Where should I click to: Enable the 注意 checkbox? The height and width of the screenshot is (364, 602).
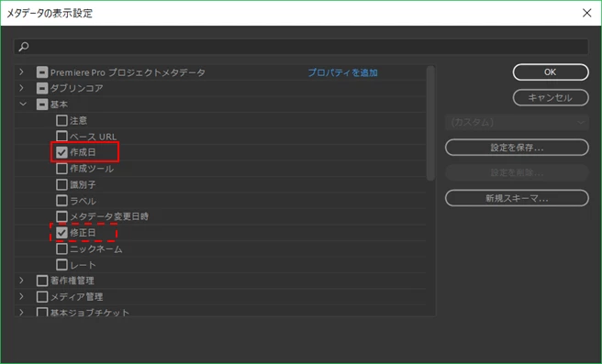point(61,120)
